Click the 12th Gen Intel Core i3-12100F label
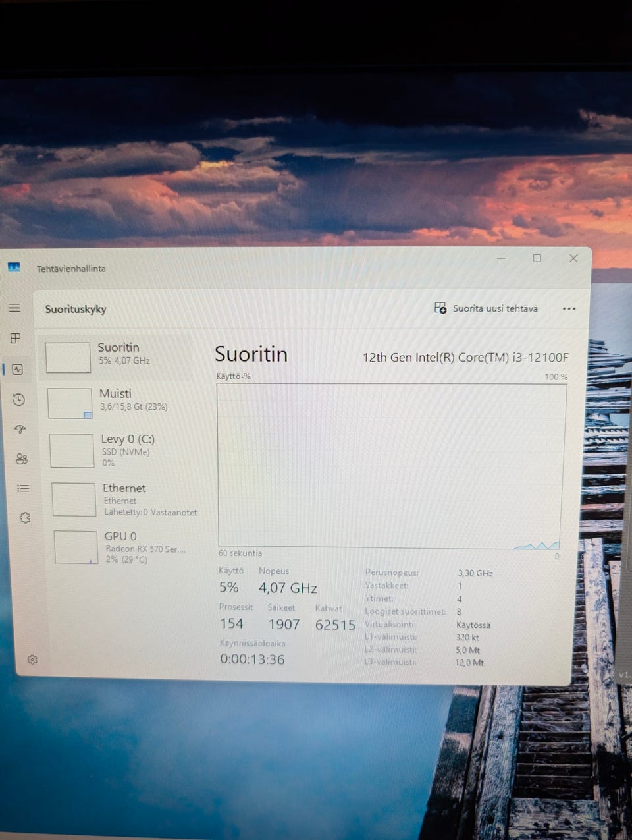632x840 pixels. pos(465,358)
